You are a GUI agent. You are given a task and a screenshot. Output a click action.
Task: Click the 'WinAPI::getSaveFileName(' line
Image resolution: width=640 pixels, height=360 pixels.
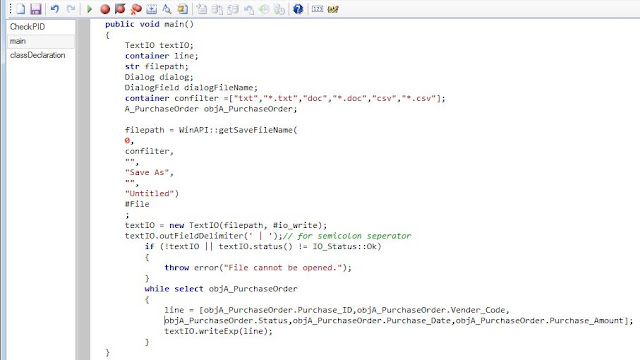(211, 130)
